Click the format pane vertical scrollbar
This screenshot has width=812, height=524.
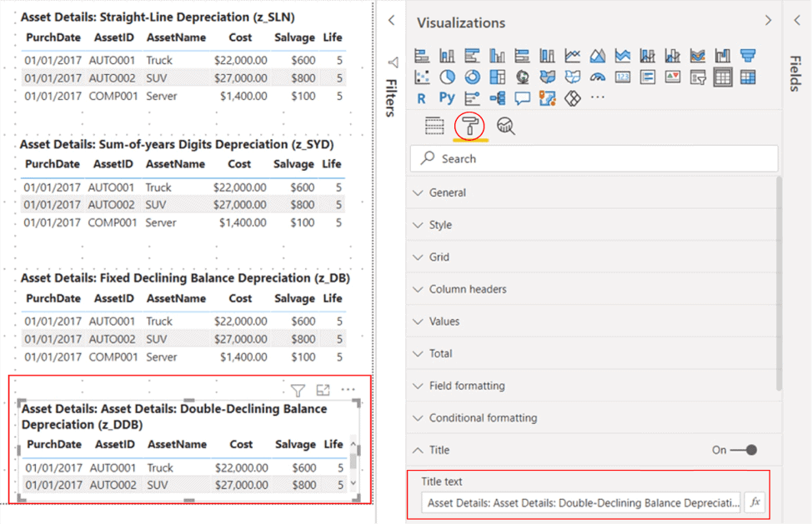(779, 283)
